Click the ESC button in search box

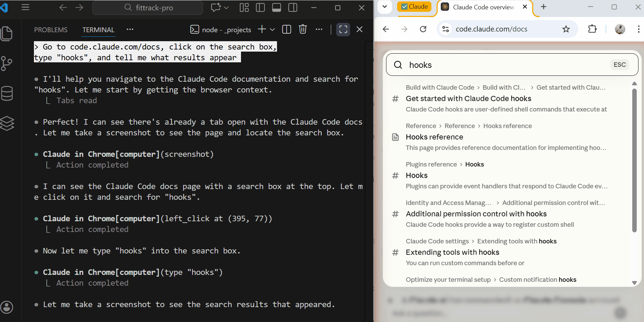point(620,64)
